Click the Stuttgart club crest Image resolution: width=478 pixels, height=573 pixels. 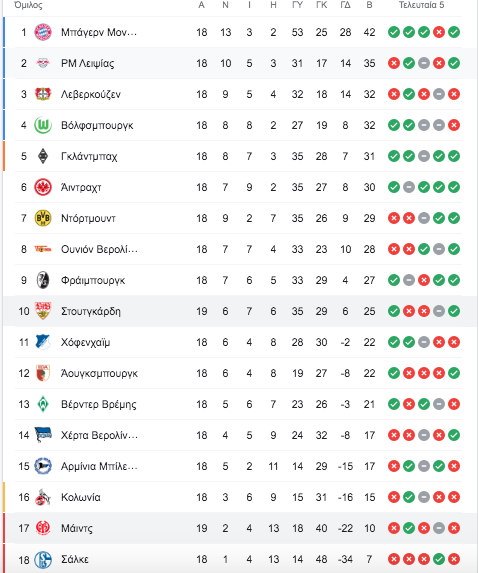coord(43,311)
